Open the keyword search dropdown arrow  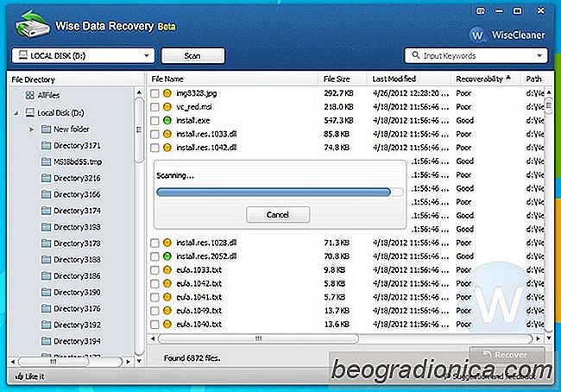(539, 56)
